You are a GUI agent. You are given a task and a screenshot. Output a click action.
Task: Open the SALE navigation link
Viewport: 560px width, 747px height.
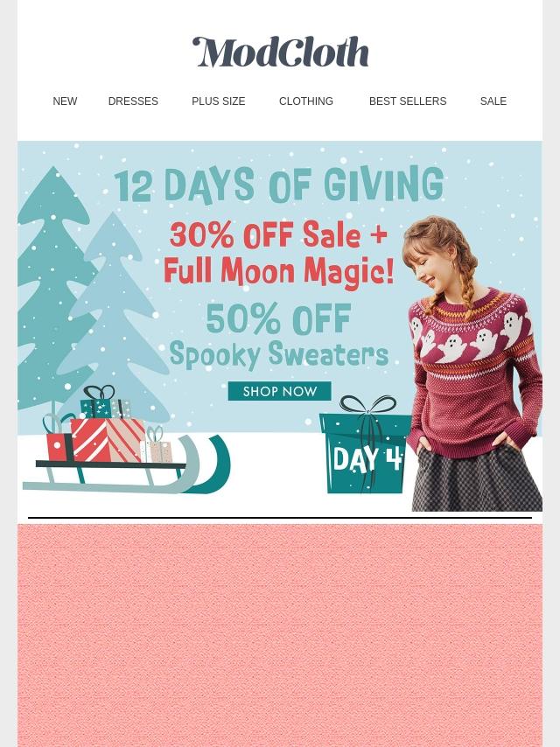tap(493, 101)
